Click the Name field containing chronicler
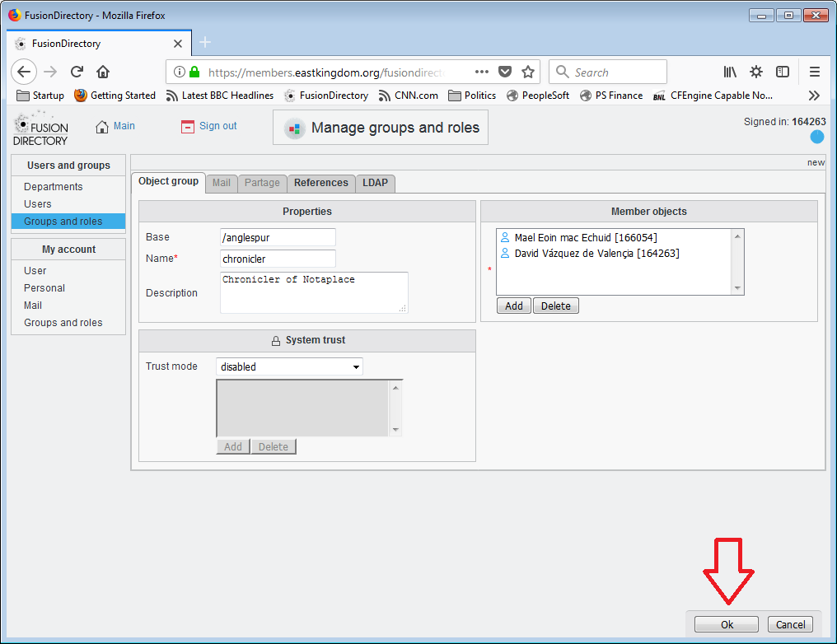This screenshot has width=837, height=644. (x=278, y=259)
